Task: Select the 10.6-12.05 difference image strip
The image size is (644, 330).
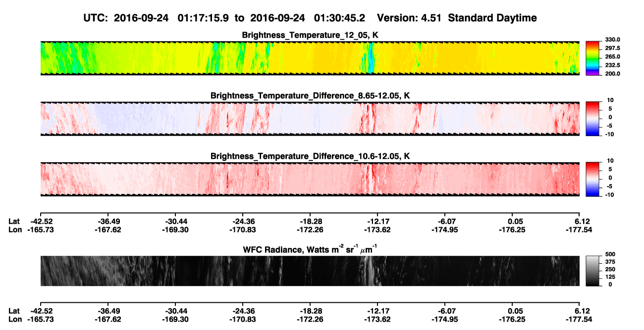Action: pyautogui.click(x=310, y=179)
